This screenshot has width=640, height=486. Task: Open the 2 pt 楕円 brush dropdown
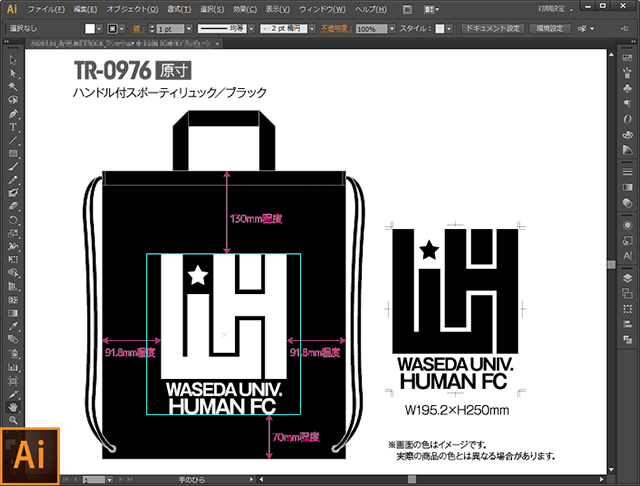(312, 29)
